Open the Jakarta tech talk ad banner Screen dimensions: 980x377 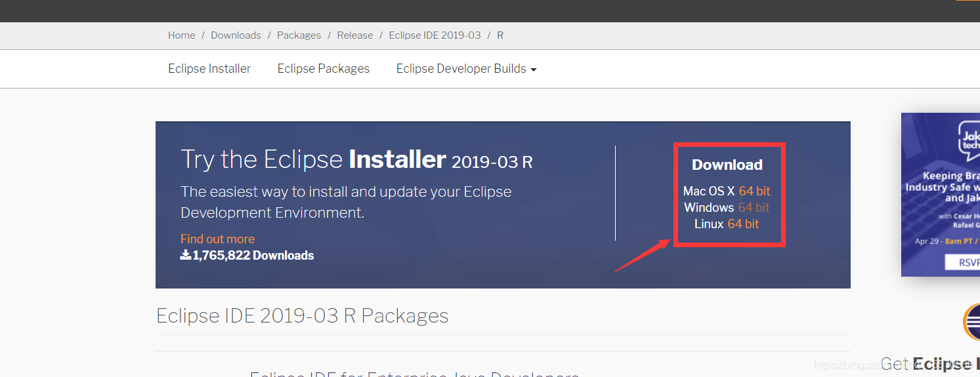(x=941, y=194)
